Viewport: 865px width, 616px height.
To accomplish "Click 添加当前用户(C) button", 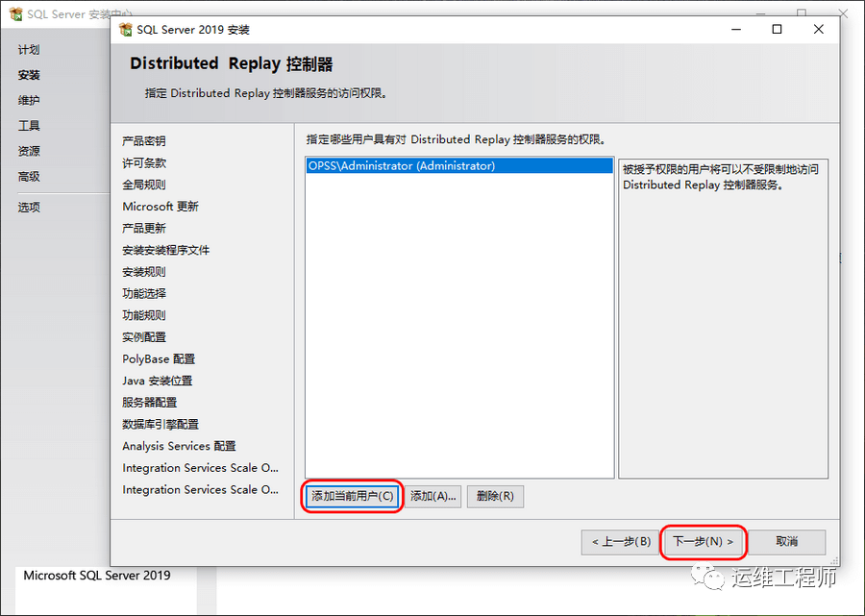I will (353, 496).
